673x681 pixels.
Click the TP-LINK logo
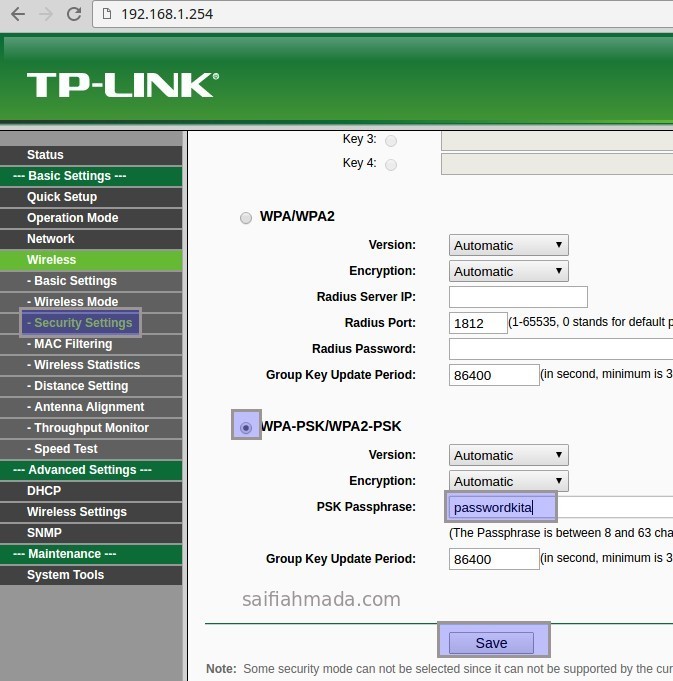(123, 85)
